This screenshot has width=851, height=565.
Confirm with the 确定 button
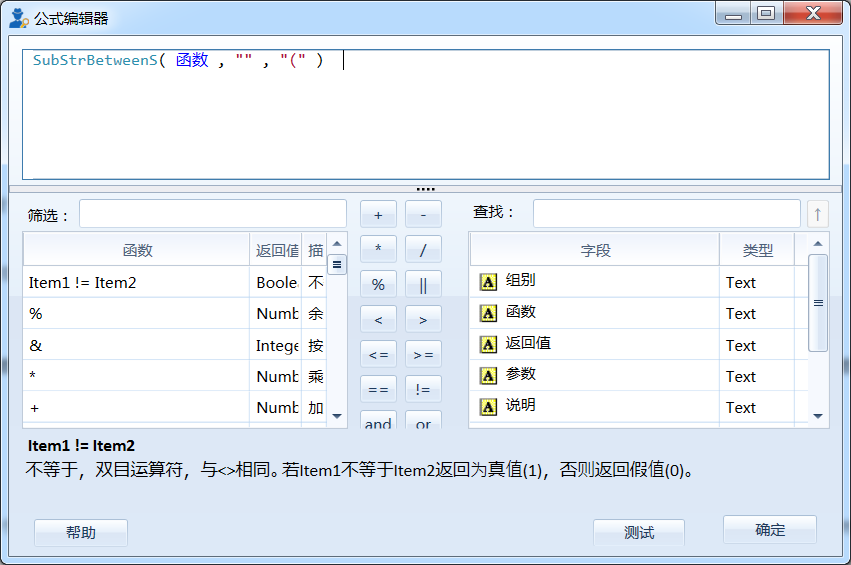click(770, 529)
